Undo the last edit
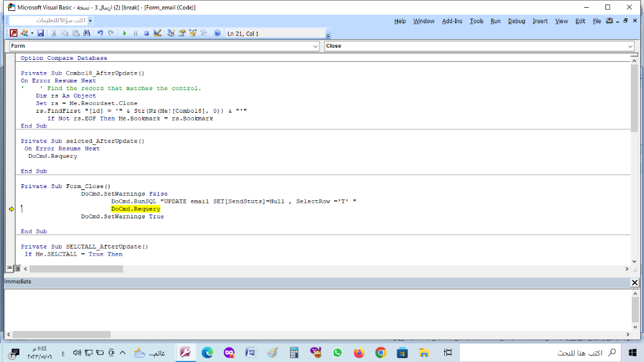Image resolution: width=644 pixels, height=362 pixels. tap(100, 33)
